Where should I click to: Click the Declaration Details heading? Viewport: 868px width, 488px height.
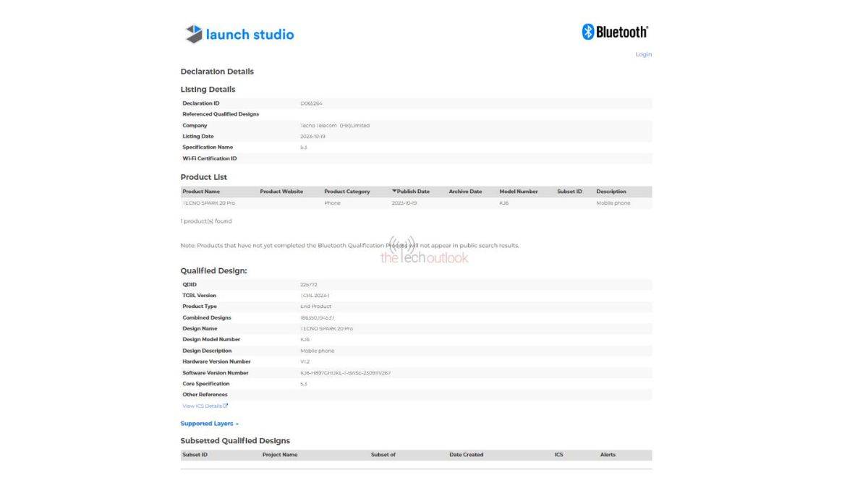(217, 72)
